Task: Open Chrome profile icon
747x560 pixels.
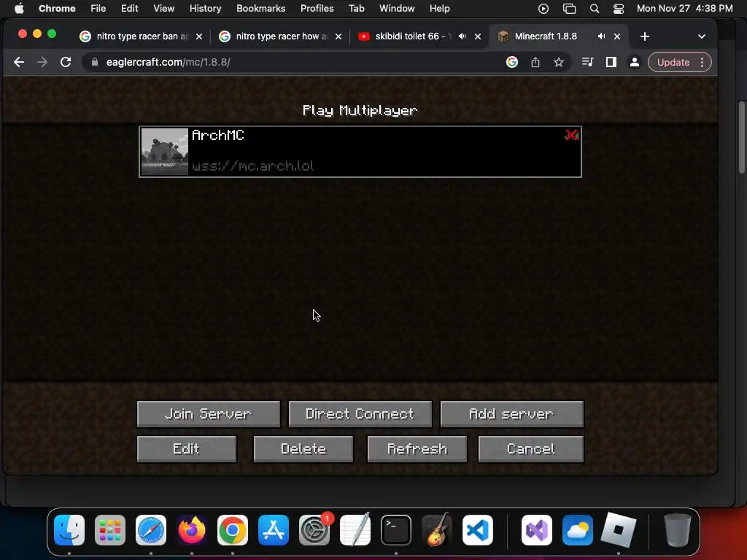Action: tap(634, 62)
